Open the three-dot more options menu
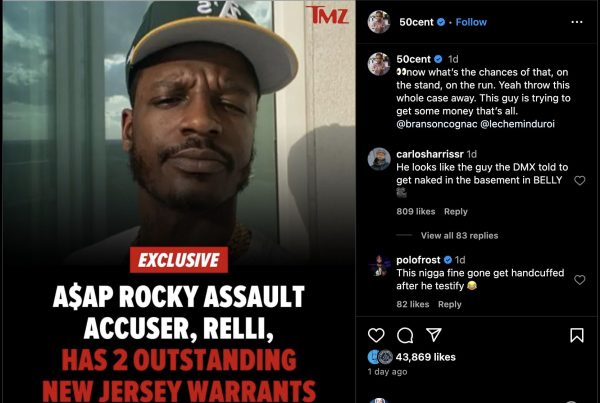The height and width of the screenshot is (403, 600). coord(577,22)
